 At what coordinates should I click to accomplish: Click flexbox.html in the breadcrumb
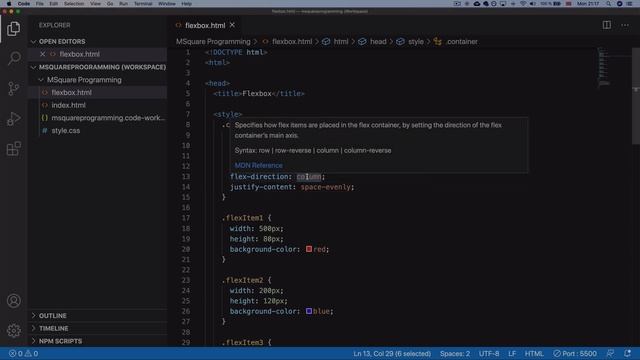point(292,42)
